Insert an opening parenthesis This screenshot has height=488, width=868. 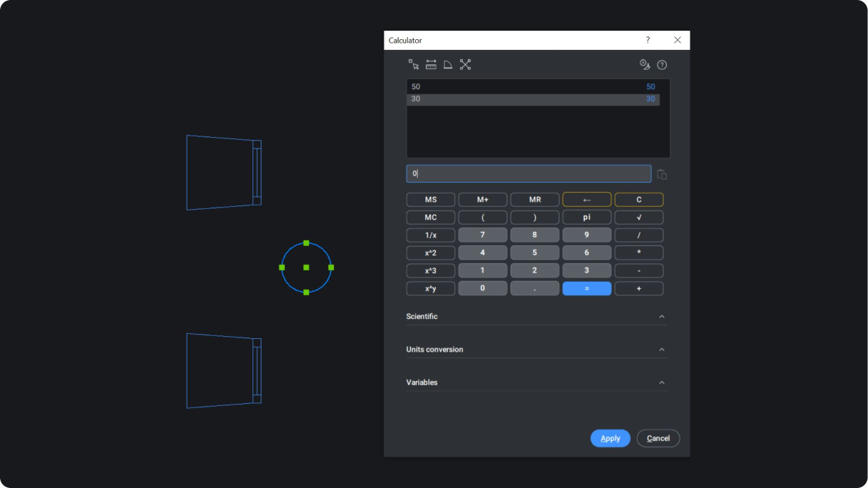483,218
